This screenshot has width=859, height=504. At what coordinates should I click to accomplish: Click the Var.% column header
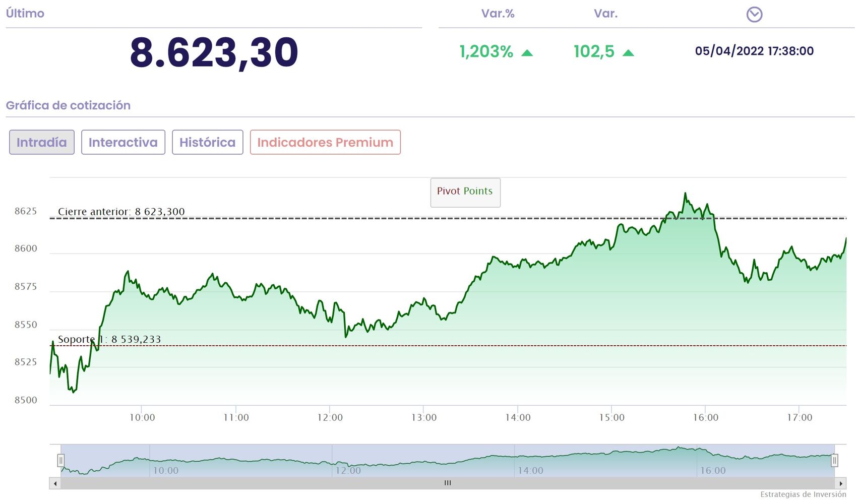[x=498, y=14]
